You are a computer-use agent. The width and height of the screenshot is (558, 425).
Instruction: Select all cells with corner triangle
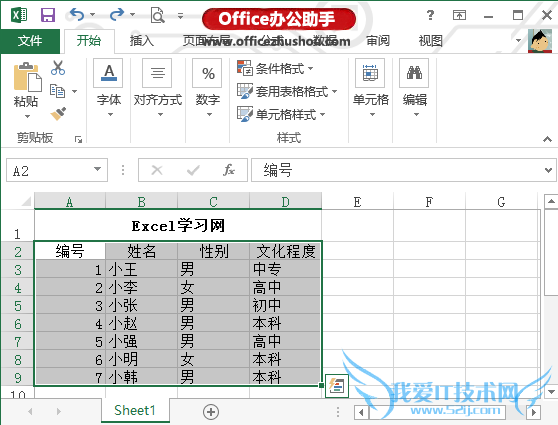[26, 202]
